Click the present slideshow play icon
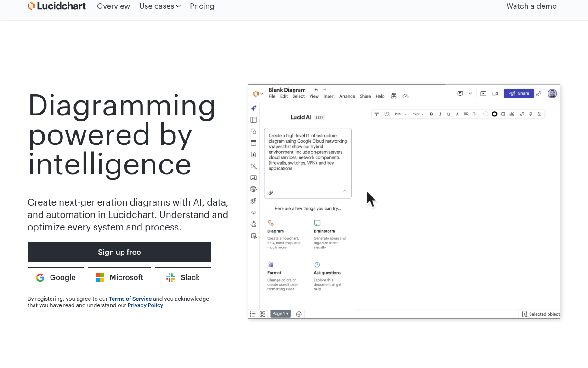This screenshot has height=368, width=588. pos(483,93)
